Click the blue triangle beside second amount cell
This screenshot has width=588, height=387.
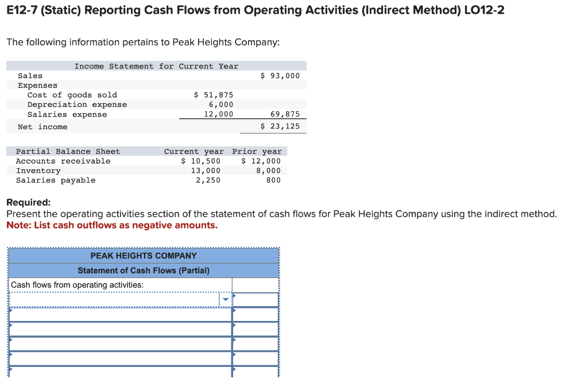coord(235,310)
